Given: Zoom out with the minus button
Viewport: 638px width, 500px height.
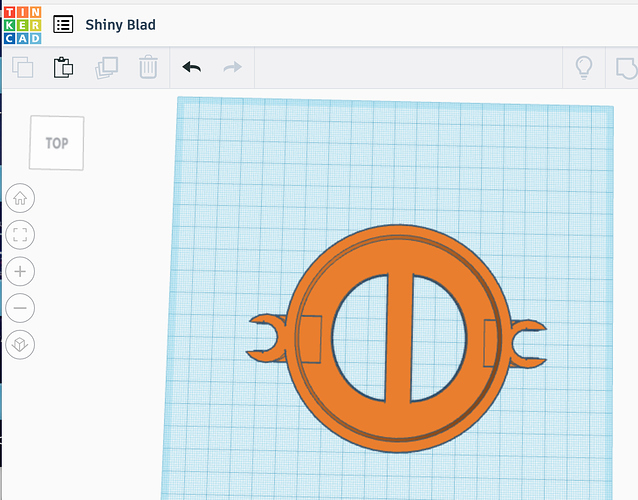Looking at the screenshot, I should pyautogui.click(x=20, y=308).
